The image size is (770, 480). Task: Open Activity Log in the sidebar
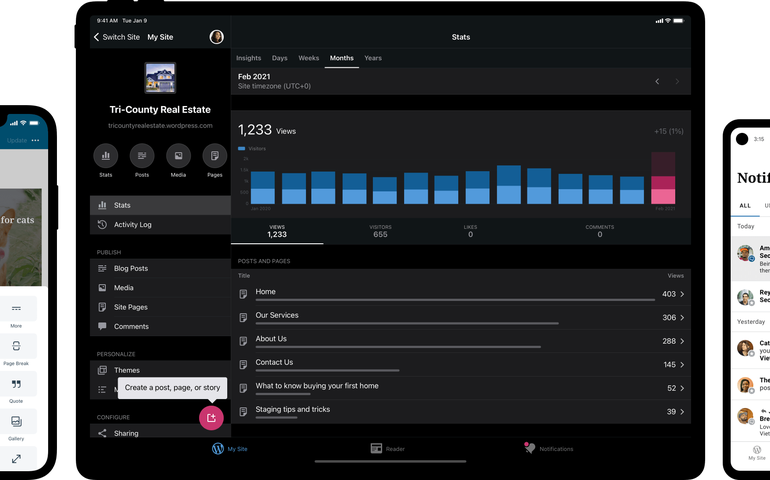[133, 224]
